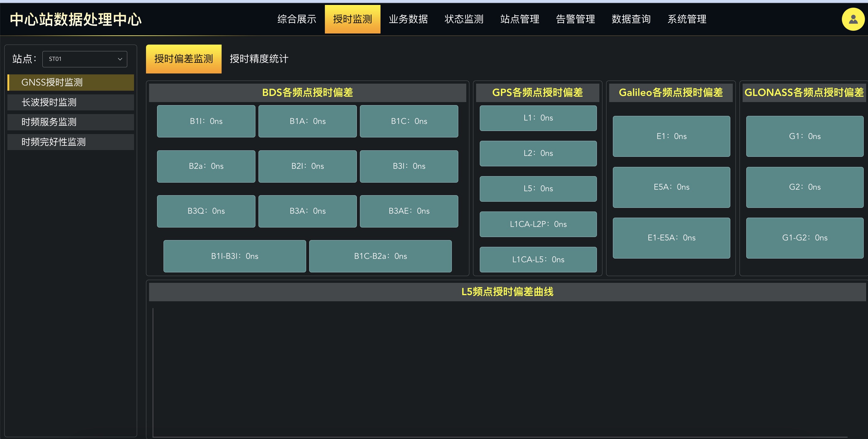Click the L1CA-L2P: 0ns tile

pyautogui.click(x=538, y=224)
